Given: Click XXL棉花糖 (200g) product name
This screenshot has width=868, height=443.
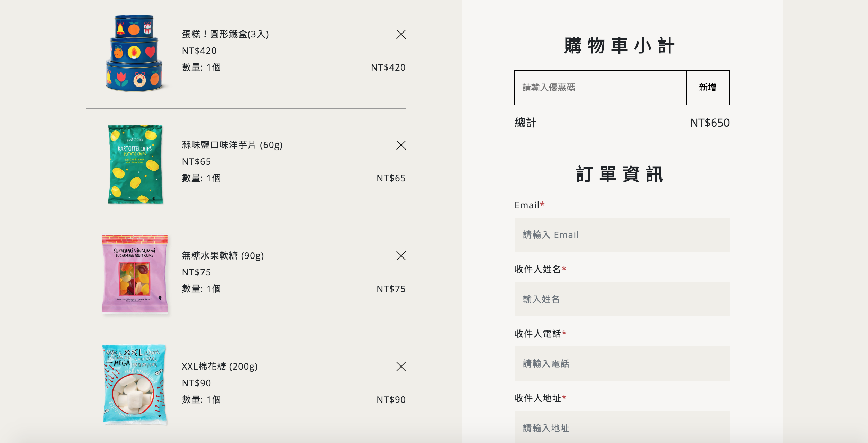Looking at the screenshot, I should tap(220, 367).
